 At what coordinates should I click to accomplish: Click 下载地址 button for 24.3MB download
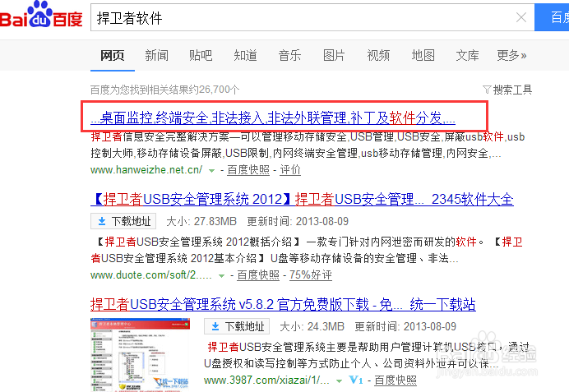coord(237,326)
